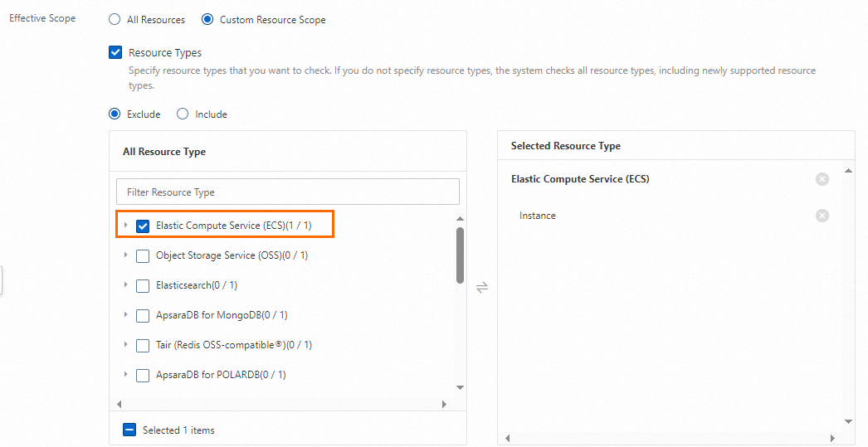
Task: Choose the Include radio button
Action: click(183, 114)
